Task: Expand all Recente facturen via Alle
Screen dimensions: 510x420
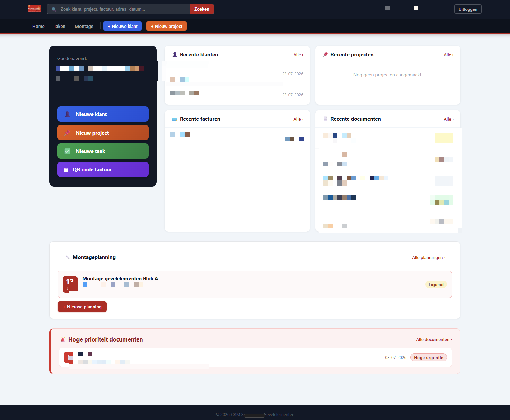Action: tap(298, 119)
